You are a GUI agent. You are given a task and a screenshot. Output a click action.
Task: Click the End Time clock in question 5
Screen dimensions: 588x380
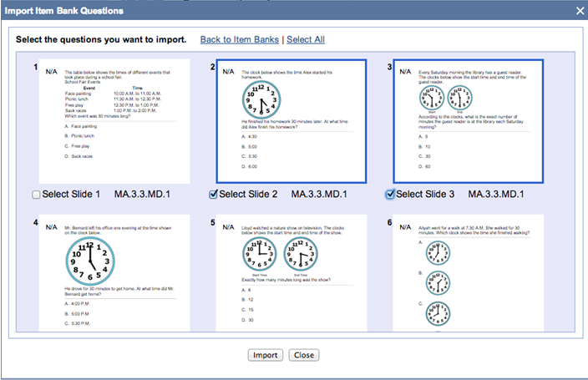click(x=302, y=253)
